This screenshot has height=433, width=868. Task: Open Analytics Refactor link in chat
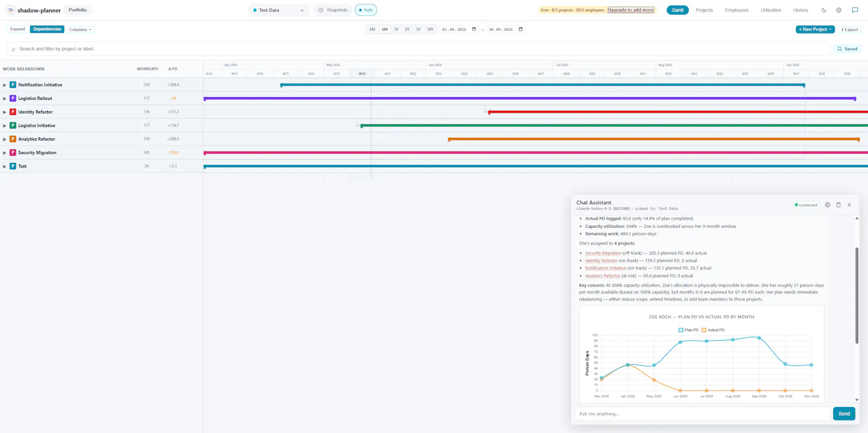[603, 276]
